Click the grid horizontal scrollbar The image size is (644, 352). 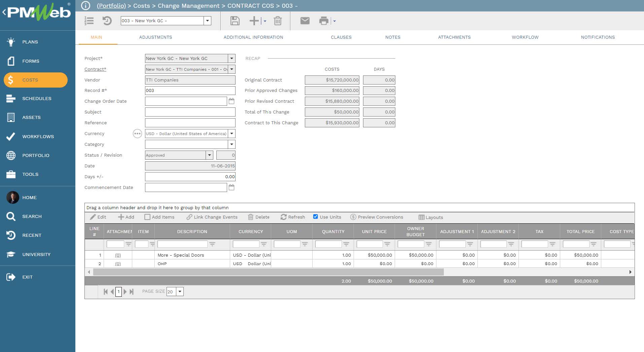(269, 272)
